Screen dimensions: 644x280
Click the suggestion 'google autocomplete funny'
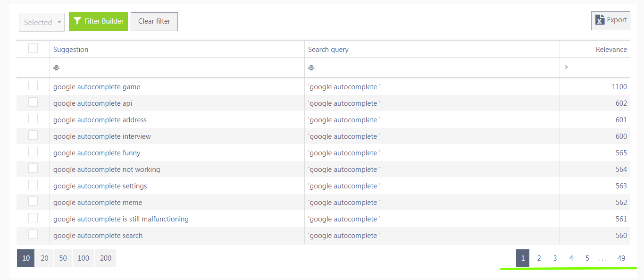pyautogui.click(x=97, y=153)
